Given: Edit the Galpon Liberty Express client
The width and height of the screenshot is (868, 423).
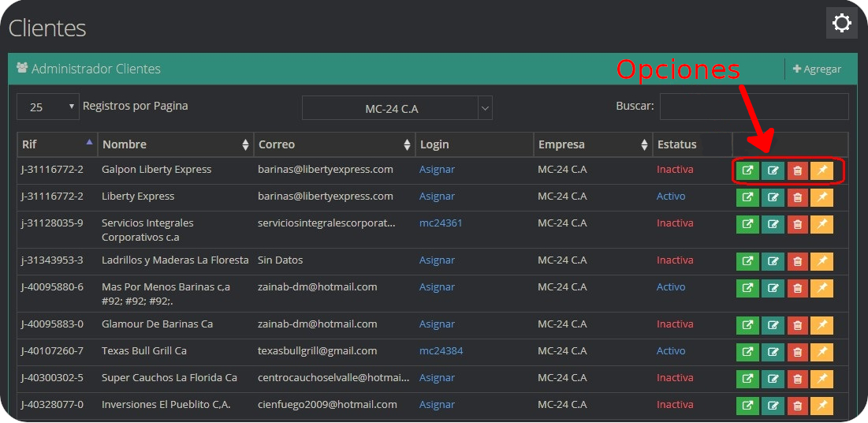Looking at the screenshot, I should pyautogui.click(x=773, y=170).
